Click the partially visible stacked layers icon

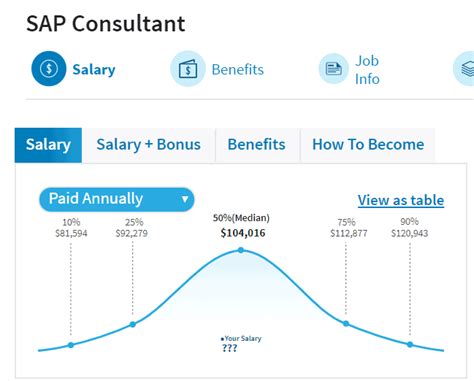pos(465,69)
